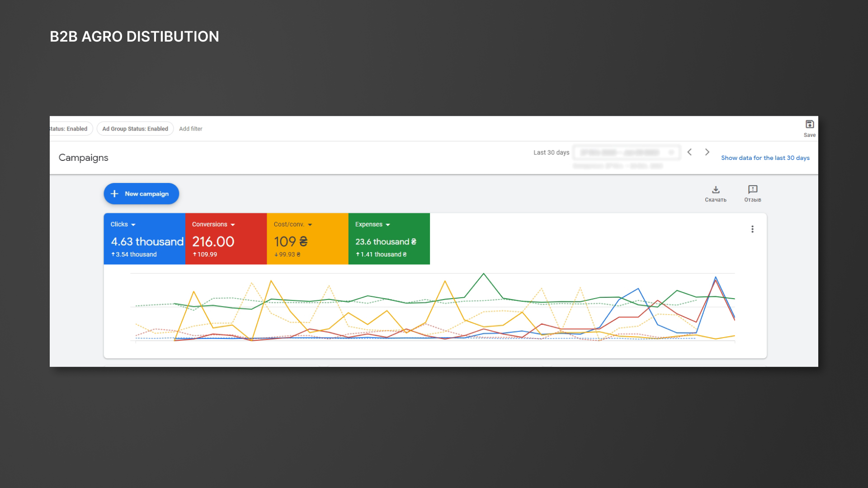Open the feedback (Отзыв) icon
The width and height of the screenshot is (868, 488).
click(753, 189)
